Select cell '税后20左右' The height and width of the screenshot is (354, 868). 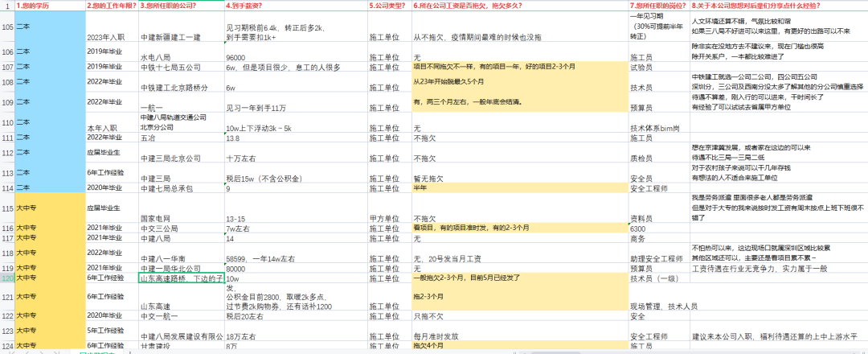click(296, 316)
